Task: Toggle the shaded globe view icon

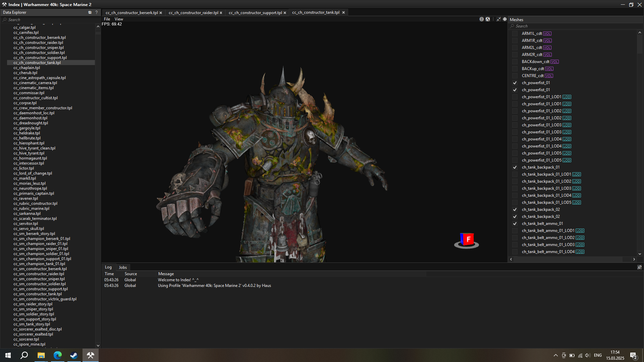Action: click(488, 19)
